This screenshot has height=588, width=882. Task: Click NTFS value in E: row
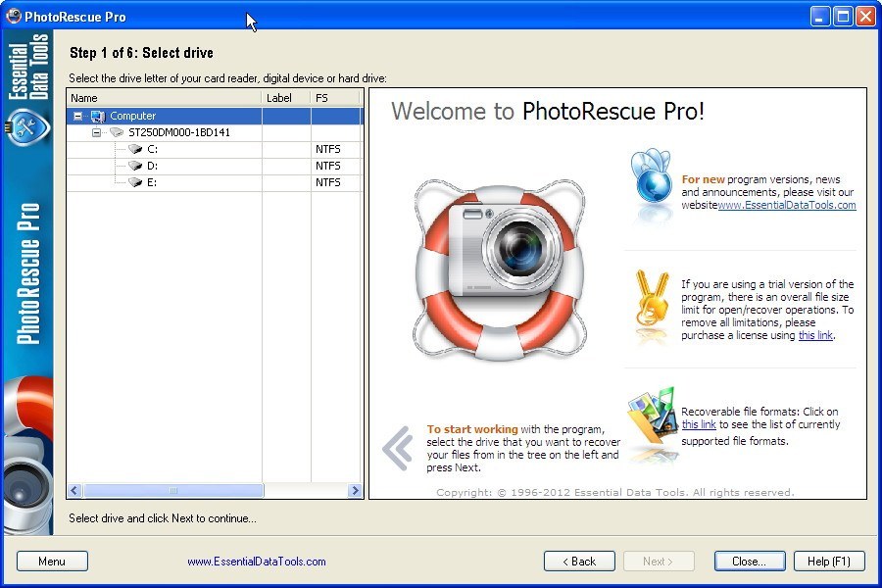[328, 183]
